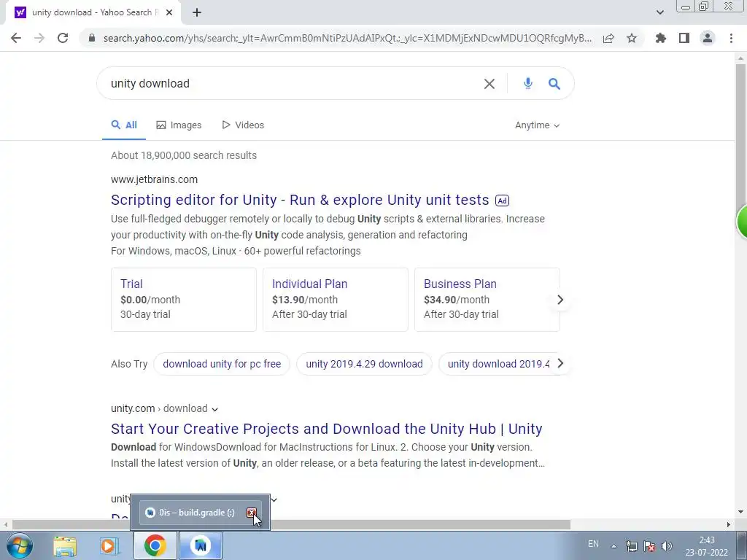Switch to Videos results tab
The width and height of the screenshot is (747, 560).
tap(243, 125)
